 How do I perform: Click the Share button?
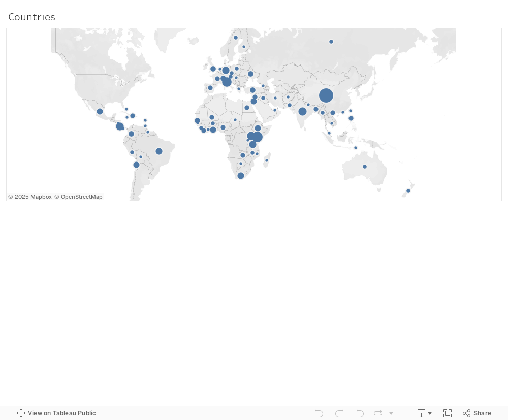(477, 413)
